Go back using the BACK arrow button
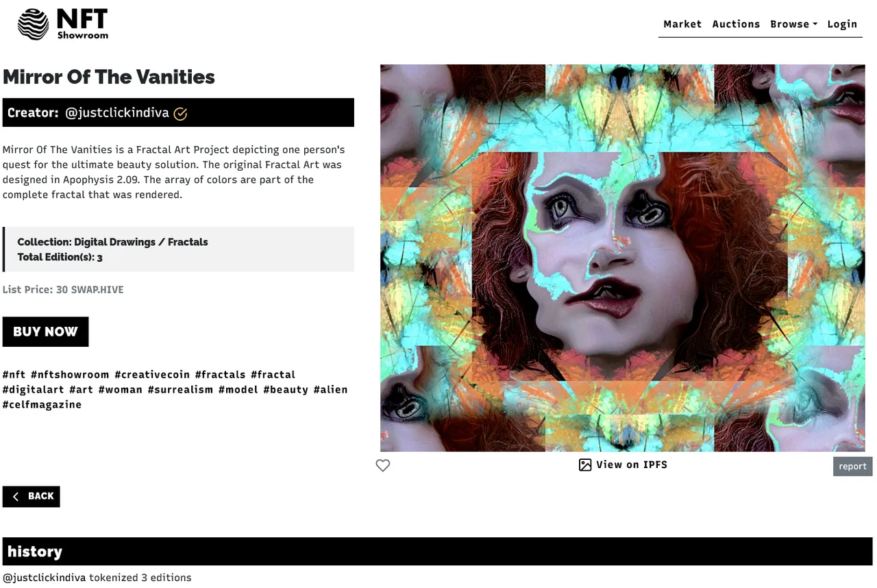 tap(32, 497)
